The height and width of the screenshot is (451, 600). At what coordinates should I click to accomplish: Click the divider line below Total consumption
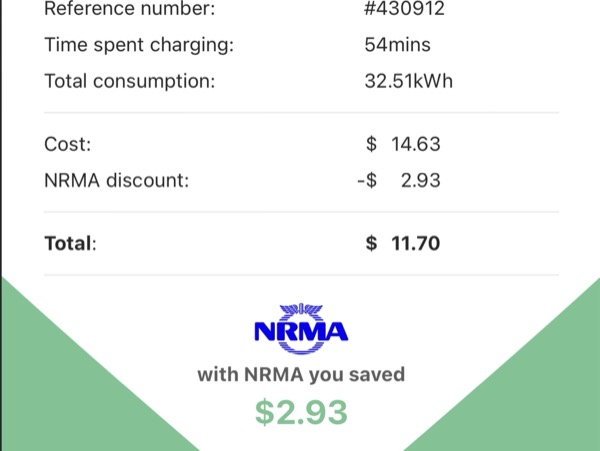point(302,113)
